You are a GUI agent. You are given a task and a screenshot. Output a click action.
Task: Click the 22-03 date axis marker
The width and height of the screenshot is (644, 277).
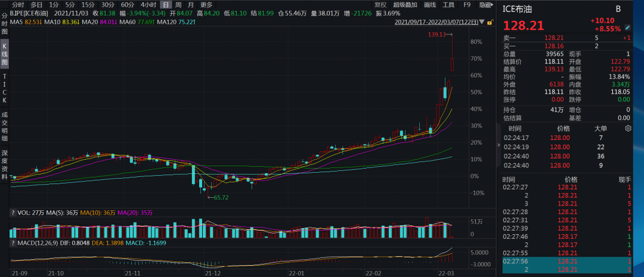point(446,272)
